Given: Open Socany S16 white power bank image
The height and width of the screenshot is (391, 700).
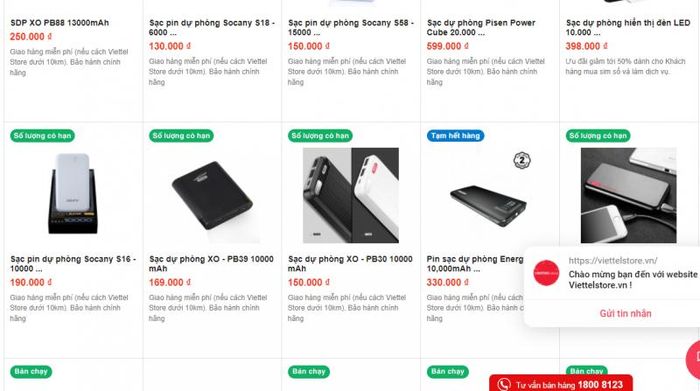Looking at the screenshot, I should click(73, 194).
